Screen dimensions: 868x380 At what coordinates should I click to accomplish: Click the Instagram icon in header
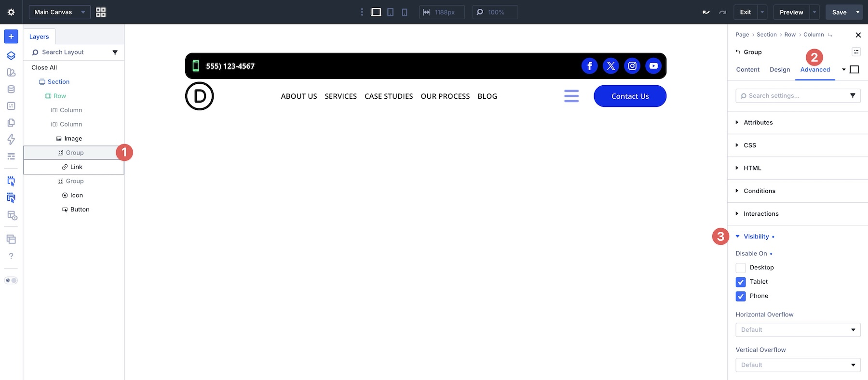(x=632, y=66)
